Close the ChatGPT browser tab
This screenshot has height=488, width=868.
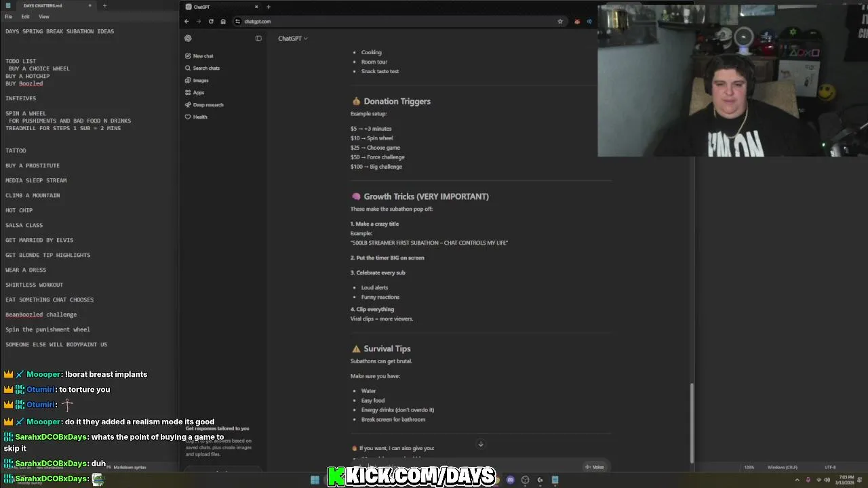click(256, 7)
